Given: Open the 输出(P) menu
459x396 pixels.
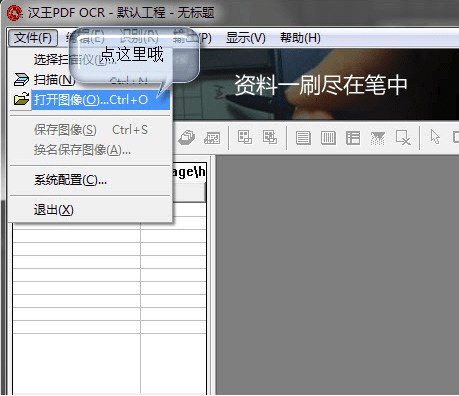Looking at the screenshot, I should (x=192, y=38).
